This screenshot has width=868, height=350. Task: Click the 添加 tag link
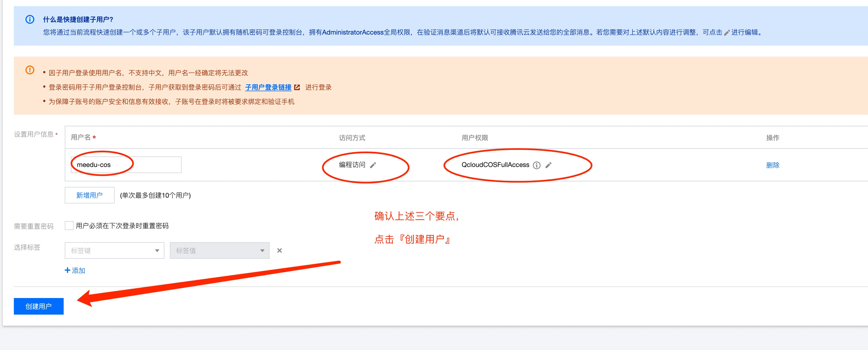coord(79,271)
